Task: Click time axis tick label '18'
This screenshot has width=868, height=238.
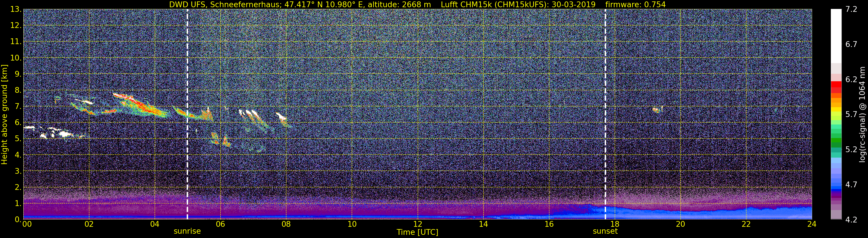Action: [614, 224]
